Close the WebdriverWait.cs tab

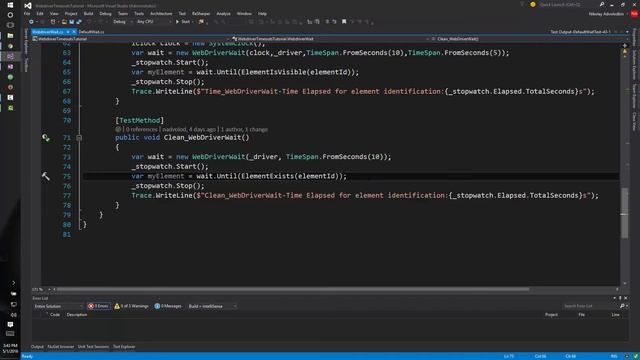point(74,32)
